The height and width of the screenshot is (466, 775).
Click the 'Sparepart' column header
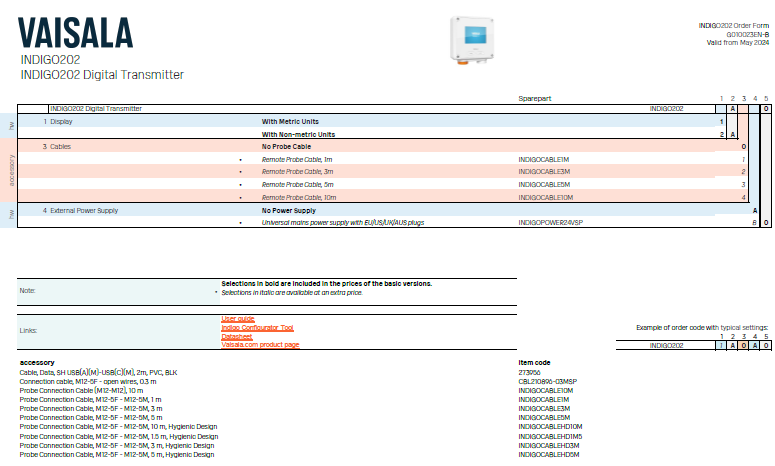click(535, 98)
